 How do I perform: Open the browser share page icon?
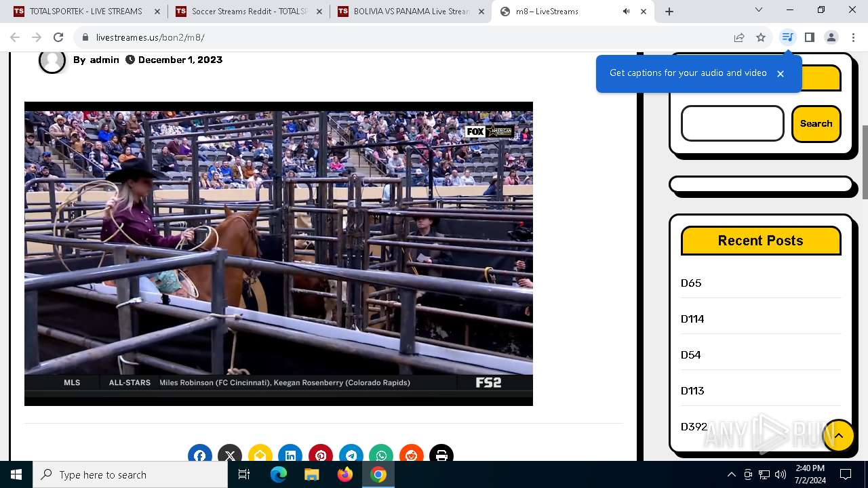tap(739, 37)
